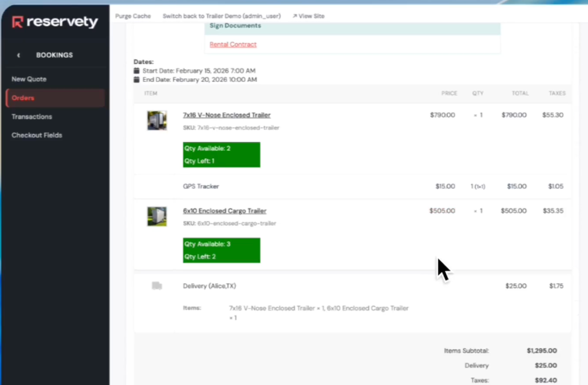Click the Start Date calendar icon

point(137,71)
